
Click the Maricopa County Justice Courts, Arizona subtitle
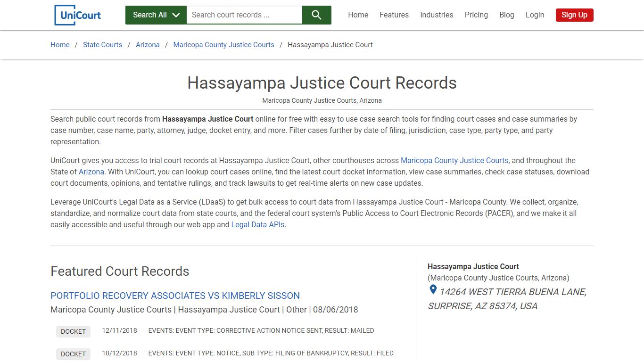322,101
